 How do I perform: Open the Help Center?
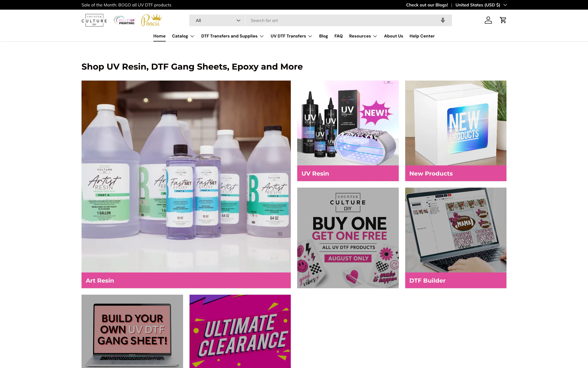[422, 36]
